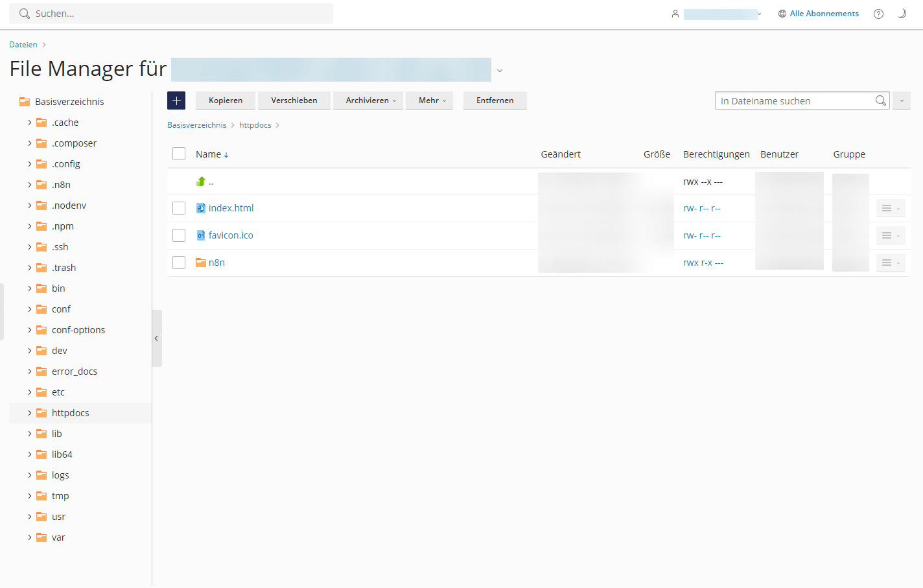Check the checkbox for favicon.ico

(179, 235)
